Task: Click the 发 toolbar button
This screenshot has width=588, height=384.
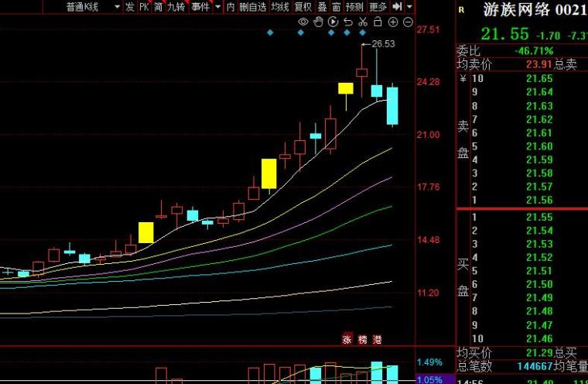Action: 130,7
